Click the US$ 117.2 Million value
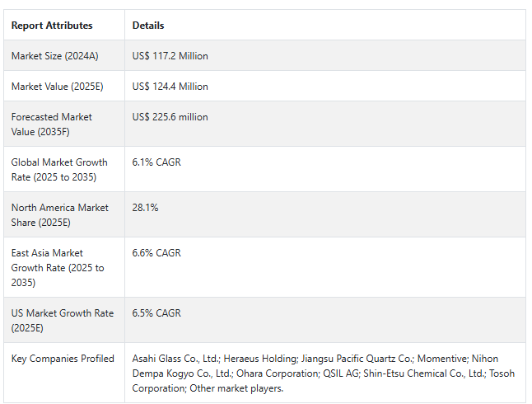Screen dimensions: 532x404 coord(170,56)
